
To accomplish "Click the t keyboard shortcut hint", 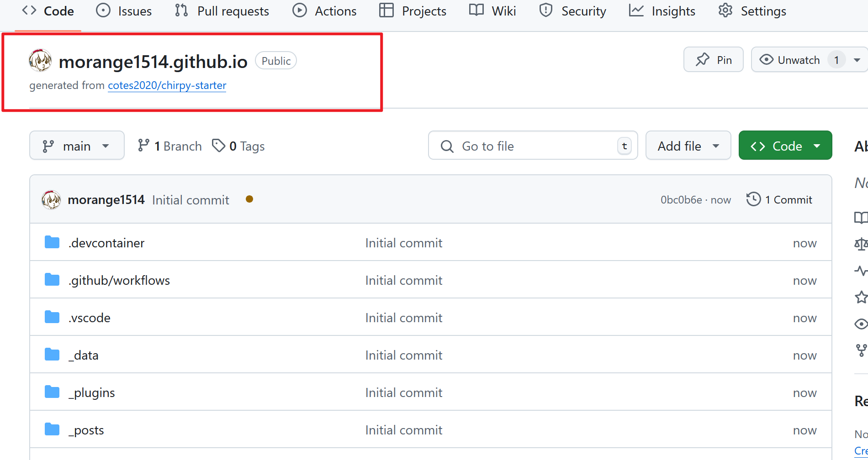I will pos(625,146).
